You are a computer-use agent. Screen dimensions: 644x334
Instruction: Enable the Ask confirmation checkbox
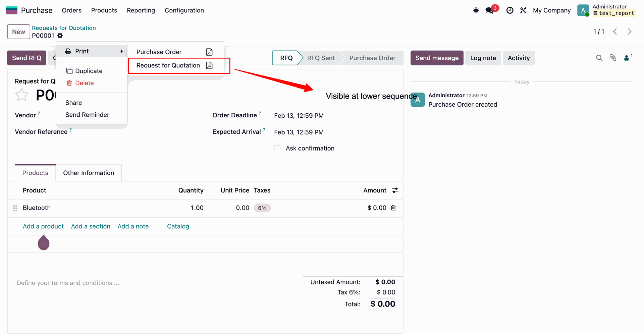click(277, 148)
